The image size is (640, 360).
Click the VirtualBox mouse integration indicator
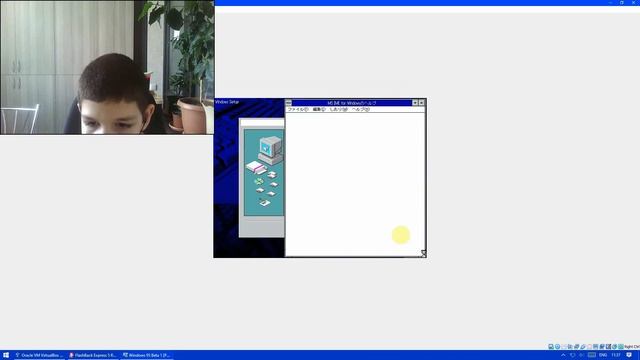pyautogui.click(x=614, y=347)
